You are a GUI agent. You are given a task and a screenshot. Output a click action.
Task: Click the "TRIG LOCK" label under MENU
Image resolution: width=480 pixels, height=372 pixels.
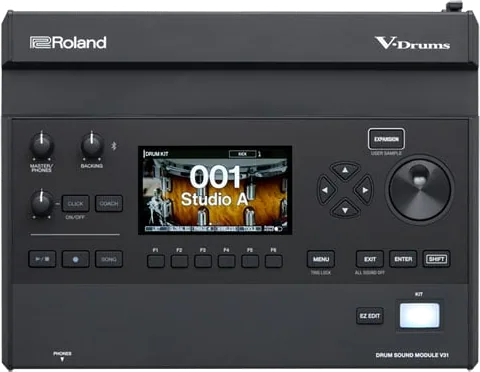click(x=321, y=273)
